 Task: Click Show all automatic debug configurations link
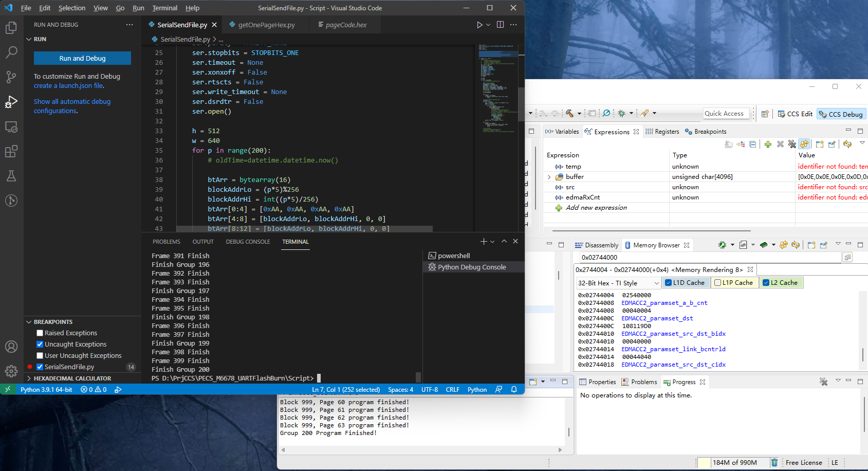[72, 106]
